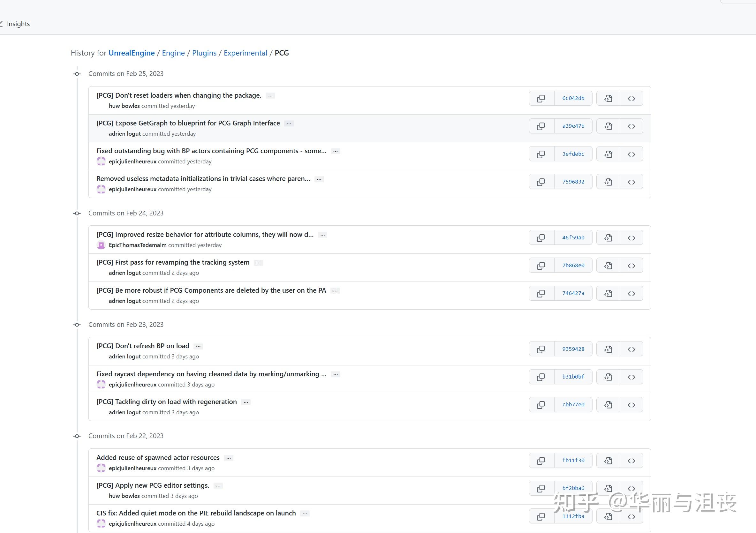Copy SHA of commit fb11f30
756x533 pixels.
(x=541, y=461)
